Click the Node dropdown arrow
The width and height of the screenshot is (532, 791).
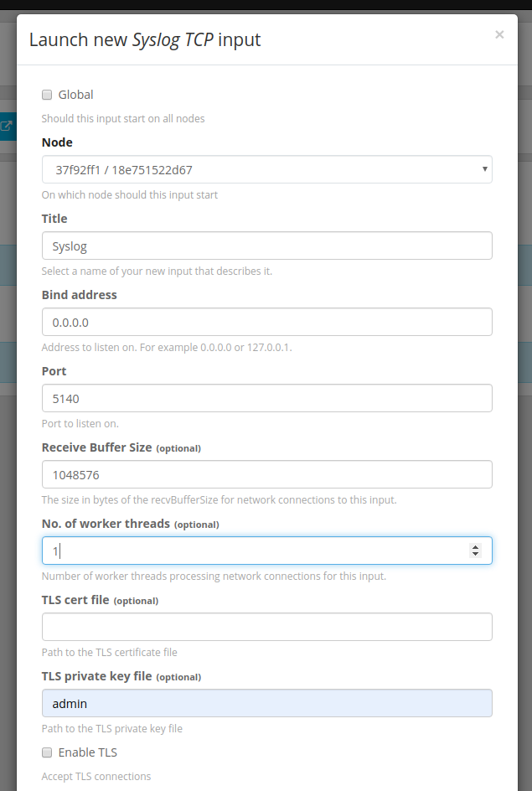484,169
